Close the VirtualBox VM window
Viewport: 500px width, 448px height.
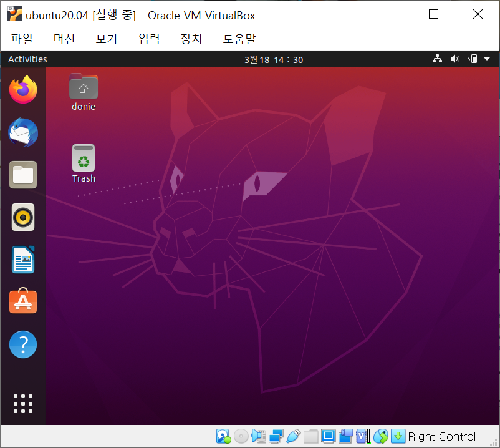point(478,14)
